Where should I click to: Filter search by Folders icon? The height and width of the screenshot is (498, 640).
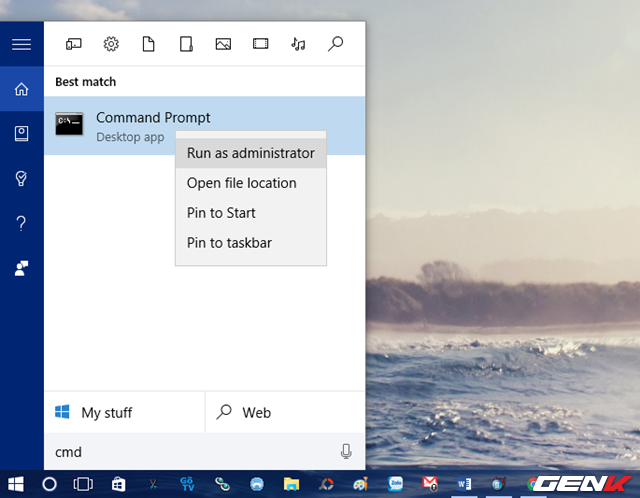(x=186, y=44)
